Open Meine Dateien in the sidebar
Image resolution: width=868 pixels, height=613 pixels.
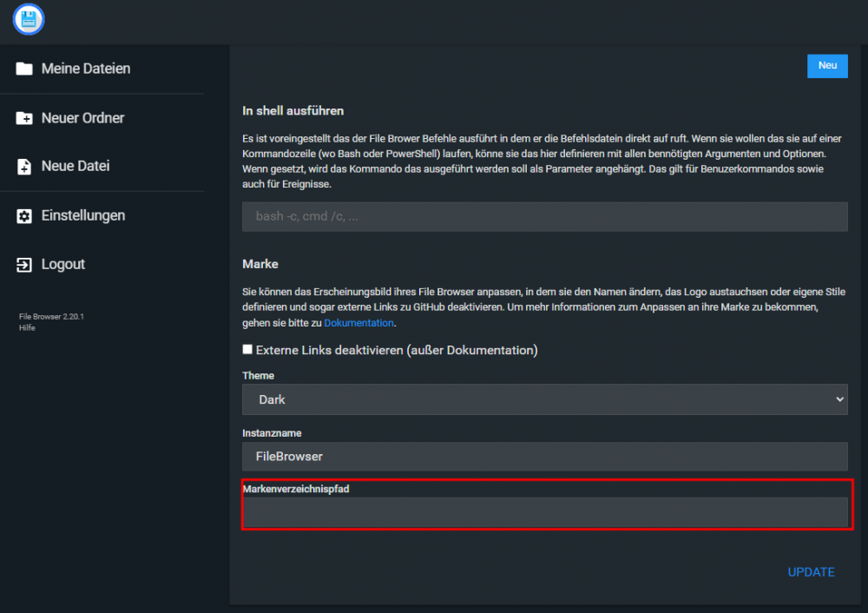(x=86, y=69)
